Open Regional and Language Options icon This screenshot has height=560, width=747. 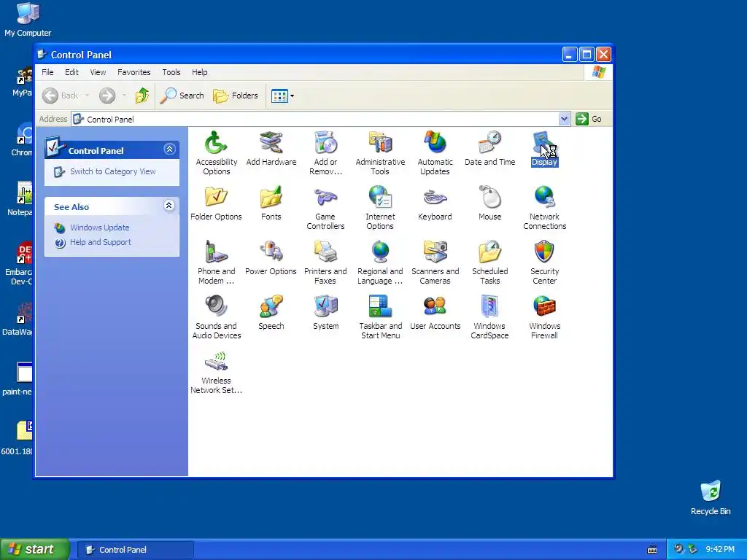(x=380, y=262)
